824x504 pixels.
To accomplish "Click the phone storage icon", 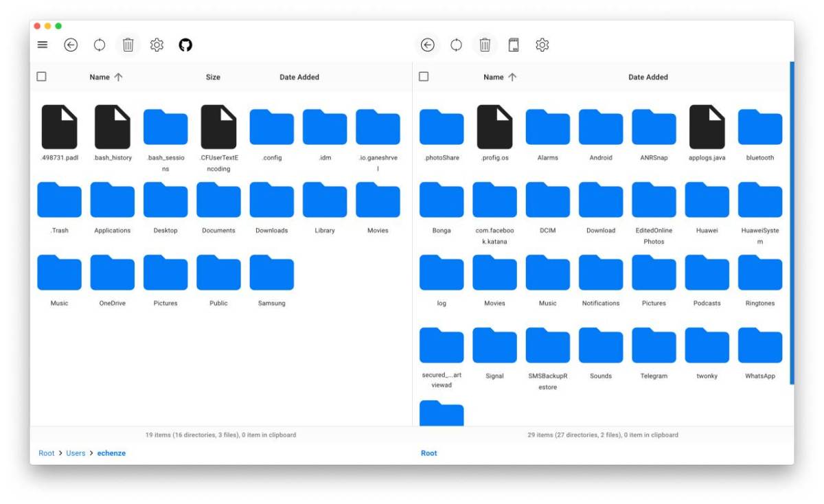I will pyautogui.click(x=513, y=45).
